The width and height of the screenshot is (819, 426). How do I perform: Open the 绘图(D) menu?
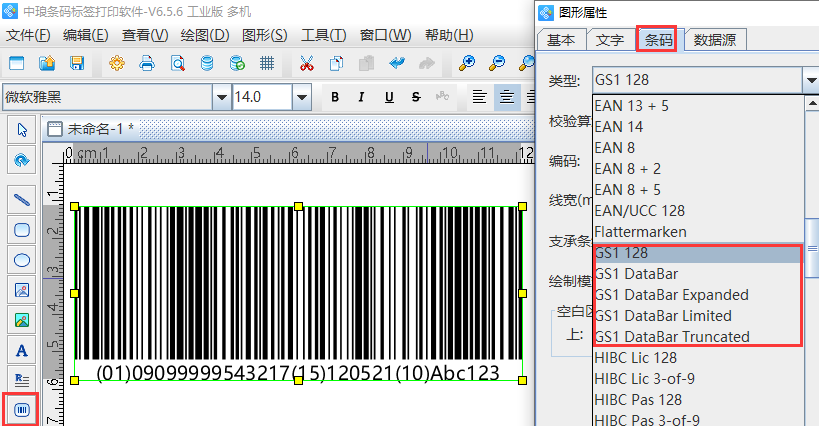pyautogui.click(x=205, y=36)
